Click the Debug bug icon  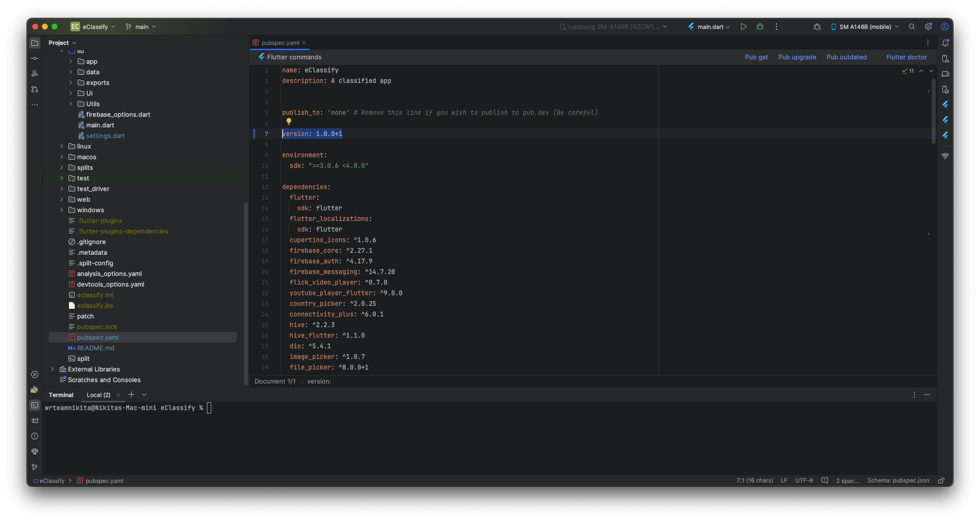(760, 27)
